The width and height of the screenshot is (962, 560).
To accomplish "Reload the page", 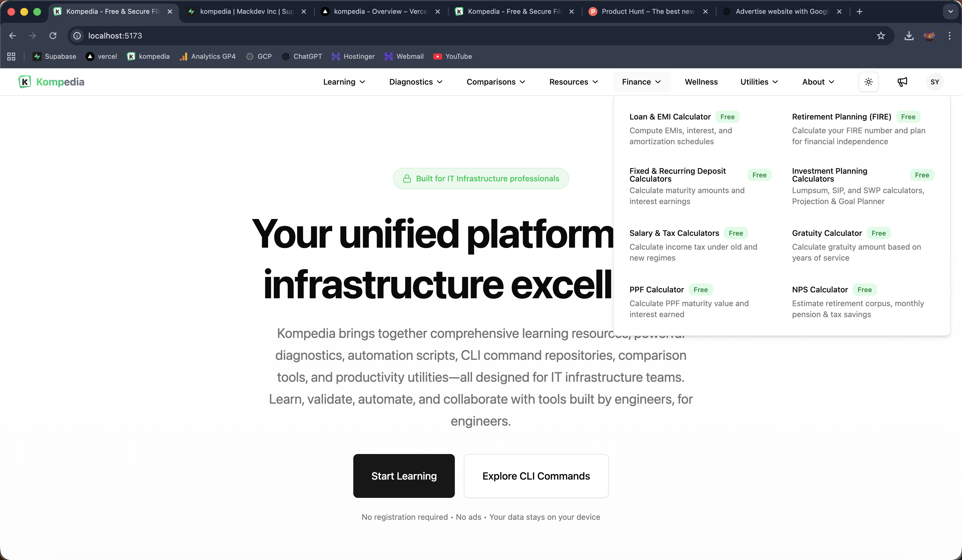I will pos(53,36).
